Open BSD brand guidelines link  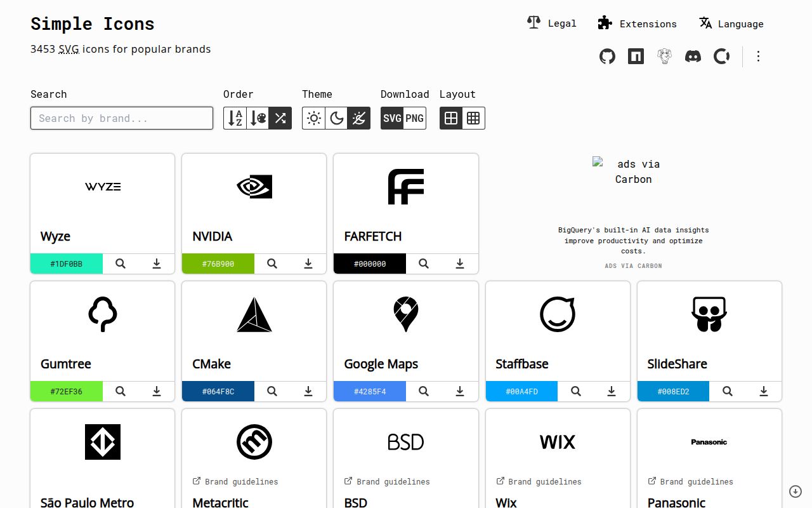[x=387, y=481]
